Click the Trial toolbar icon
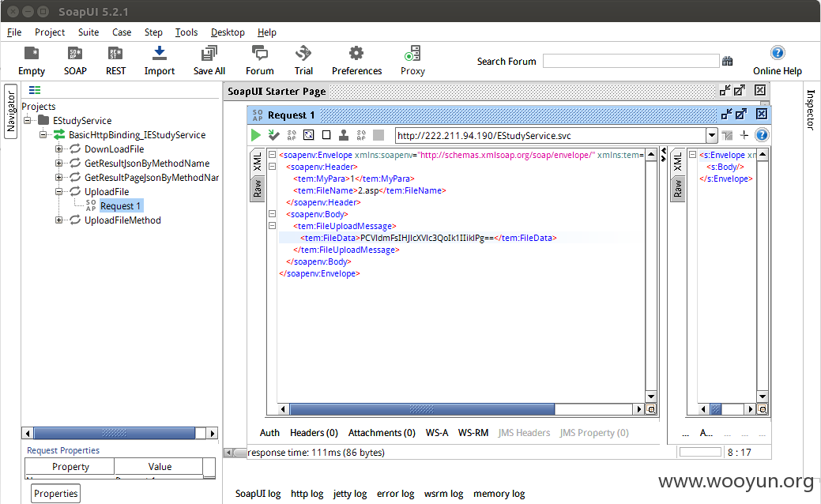Image resolution: width=821 pixels, height=504 pixels. pos(303,61)
